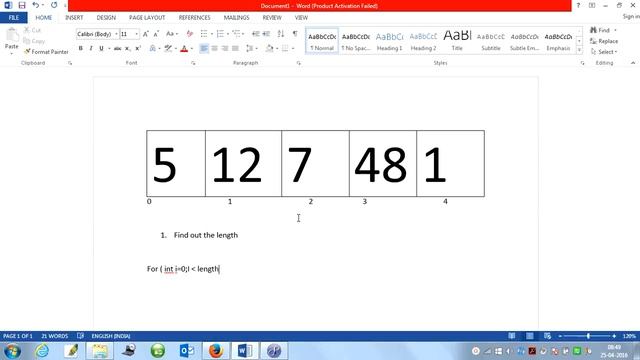The height and width of the screenshot is (360, 640).
Task: Click the 21 WORDS status bar entry
Action: pyautogui.click(x=55, y=336)
